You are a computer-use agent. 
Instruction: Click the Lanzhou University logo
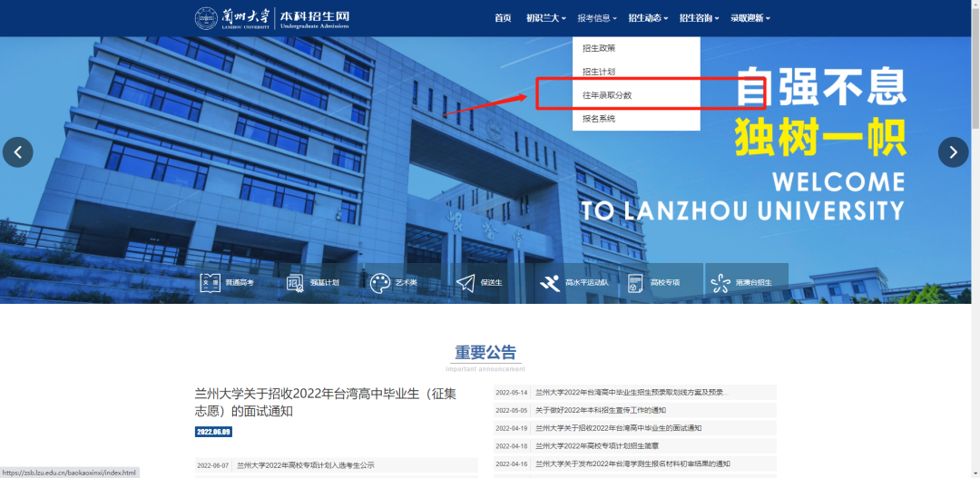pyautogui.click(x=232, y=18)
